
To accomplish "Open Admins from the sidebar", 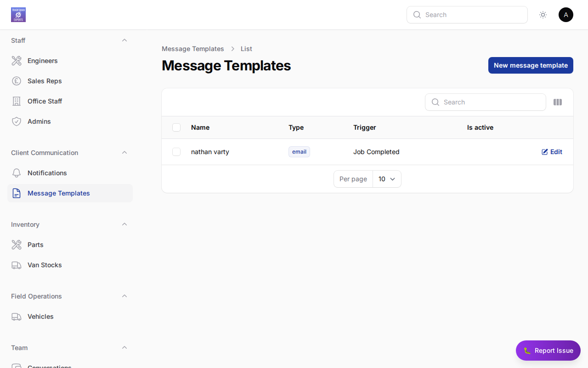I will click(39, 121).
